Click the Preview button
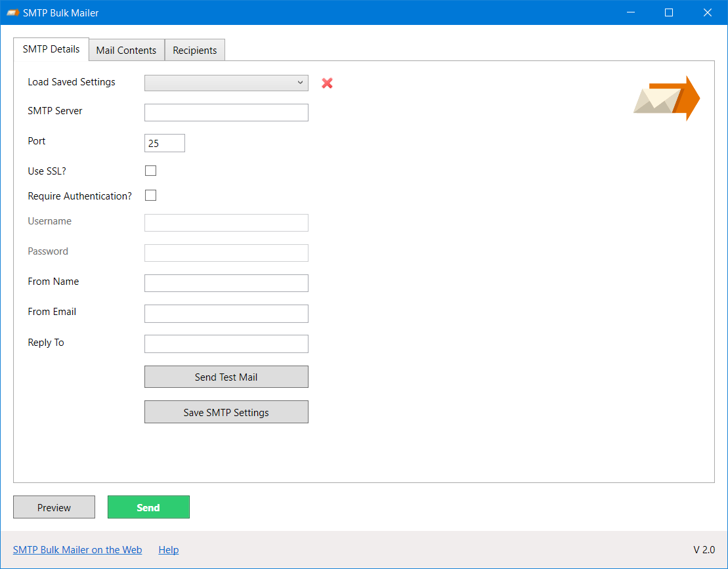Screen dimensions: 728x569 (54, 507)
